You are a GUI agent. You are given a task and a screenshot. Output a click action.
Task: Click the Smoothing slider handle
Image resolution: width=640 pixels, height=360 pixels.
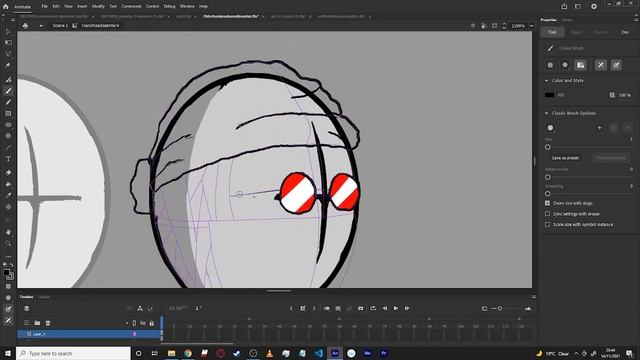[548, 194]
